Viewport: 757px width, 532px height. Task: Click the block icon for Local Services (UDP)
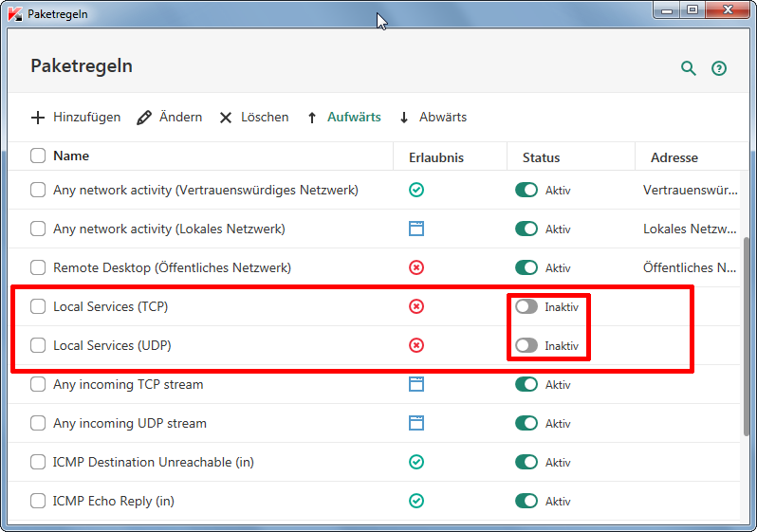pyautogui.click(x=415, y=345)
